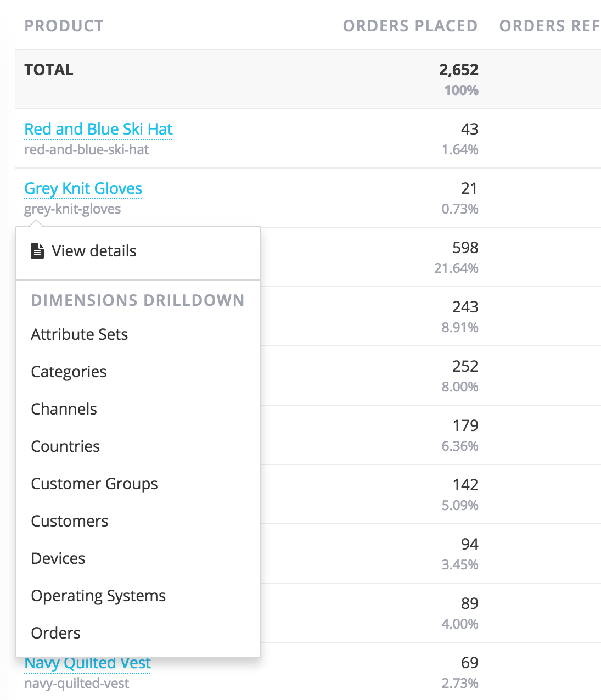
Task: Click the 5.09% percentage
Action: [460, 505]
